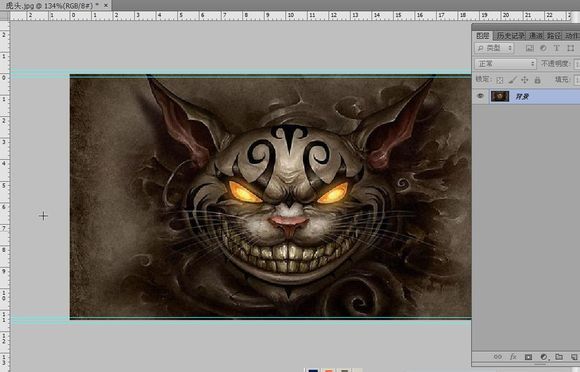Viewport: 580px width, 372px height.
Task: Hide the 背景 layer with eye icon
Action: [480, 96]
